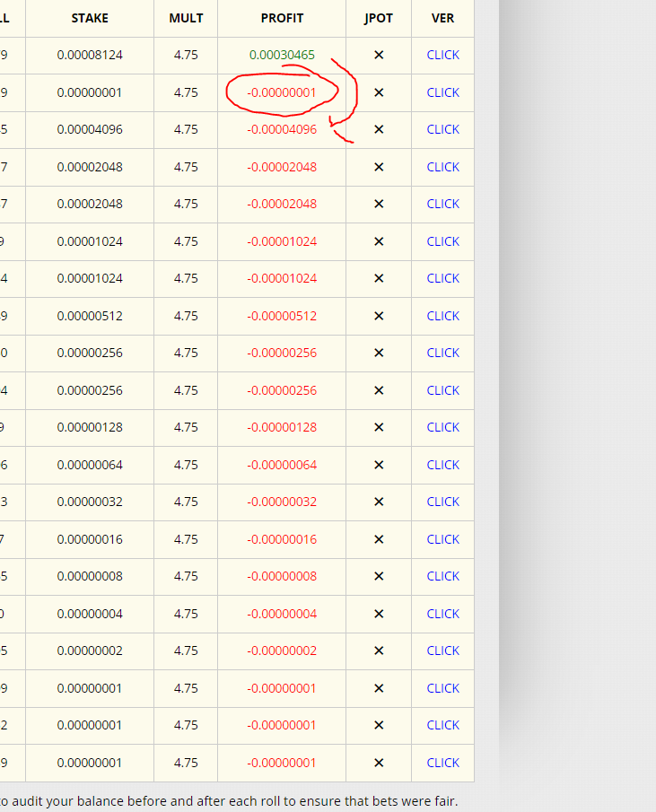
Task: Select green profit value 0.00030465
Action: [x=282, y=55]
